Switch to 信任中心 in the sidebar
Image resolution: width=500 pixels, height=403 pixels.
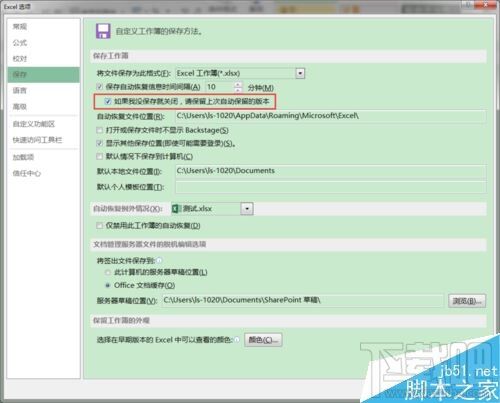click(x=27, y=173)
